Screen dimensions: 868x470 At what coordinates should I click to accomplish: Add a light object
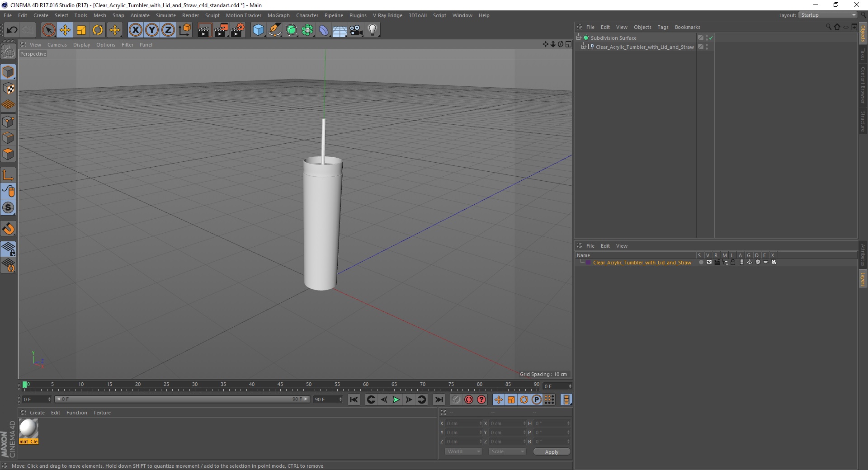(372, 30)
